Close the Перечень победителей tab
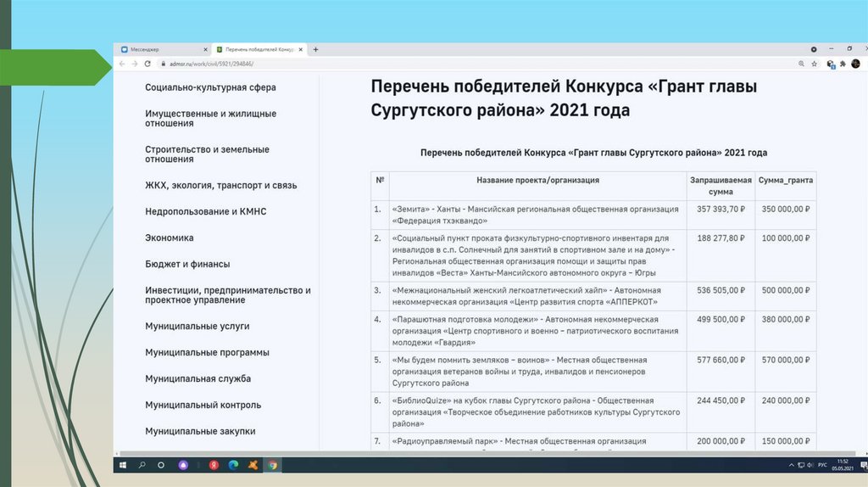868x487 pixels. tap(301, 49)
